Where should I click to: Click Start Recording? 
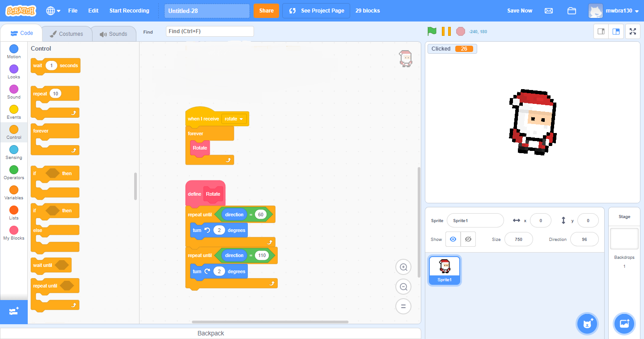[x=129, y=11]
